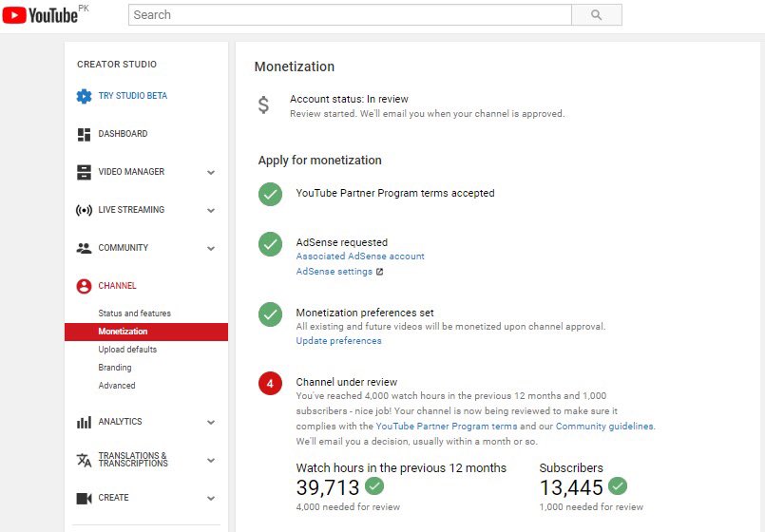
Task: Open the Dashboard section
Action: 123,134
